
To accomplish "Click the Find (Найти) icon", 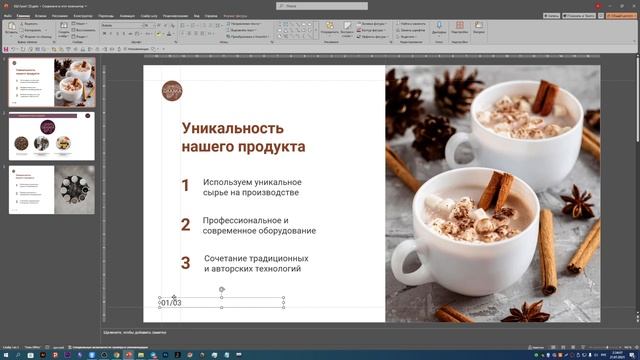I will pyautogui.click(x=398, y=24).
